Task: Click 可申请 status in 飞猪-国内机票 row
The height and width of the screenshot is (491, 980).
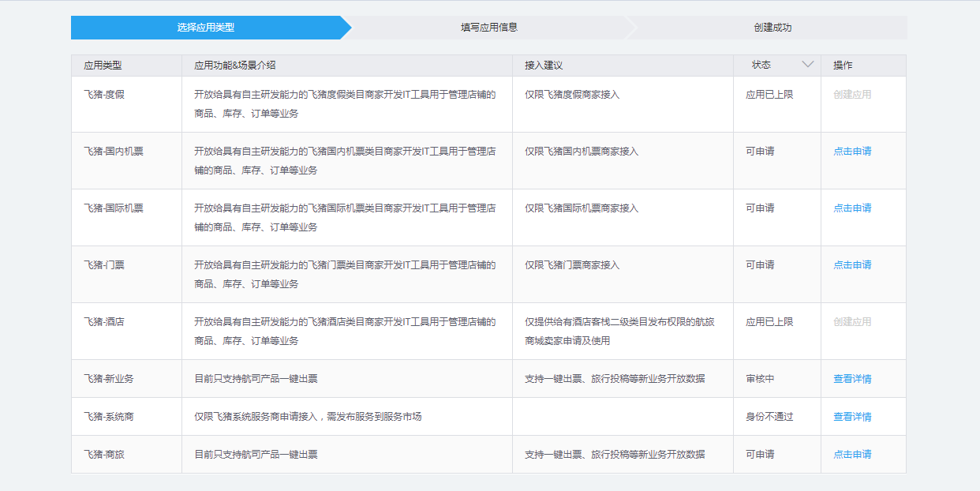Action: tap(760, 152)
